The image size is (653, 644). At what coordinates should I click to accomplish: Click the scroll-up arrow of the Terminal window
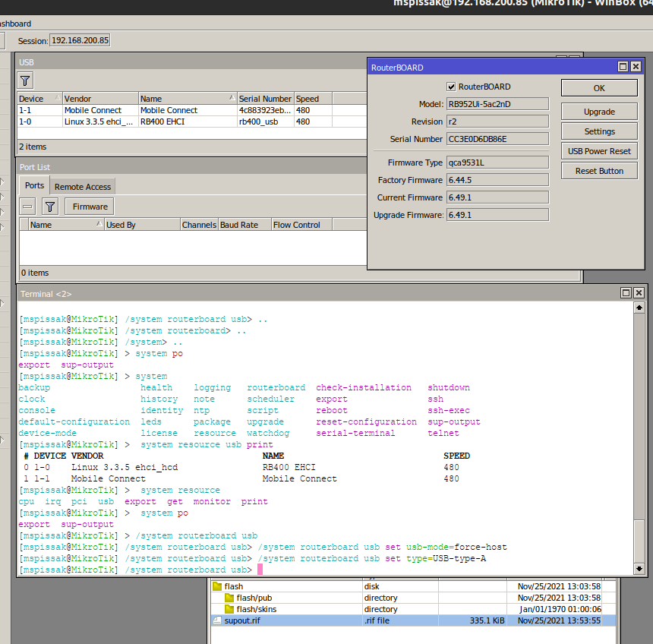[638, 307]
